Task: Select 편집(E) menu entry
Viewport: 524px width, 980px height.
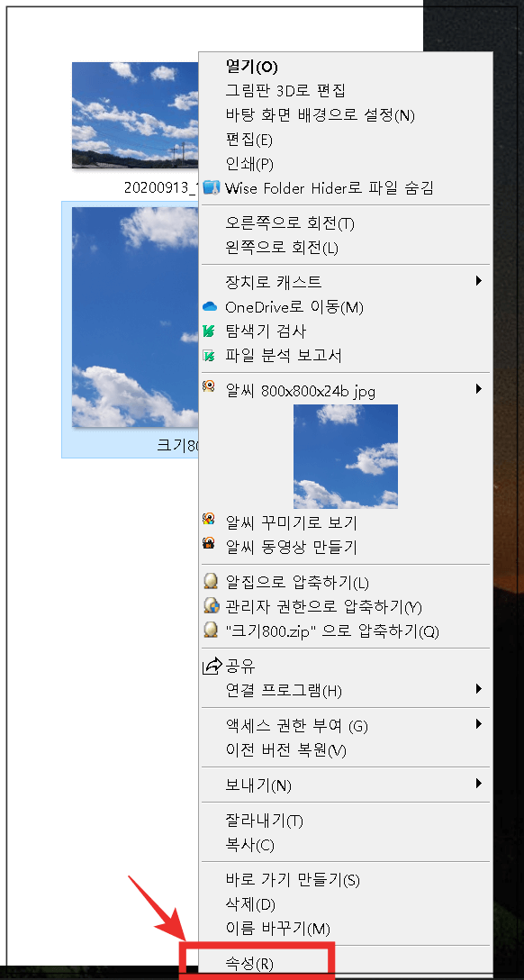Action: pos(248,139)
